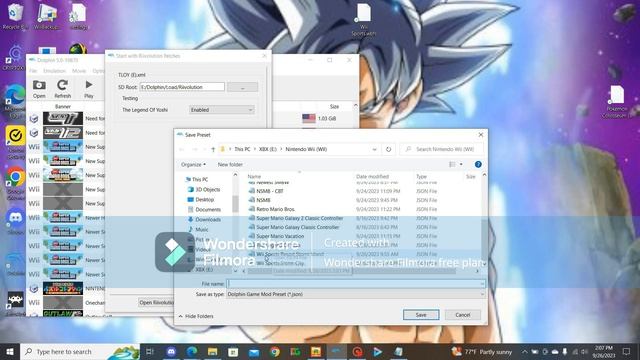Open Recycle Bin desktop icon
This screenshot has height=360, width=640.
(15, 17)
